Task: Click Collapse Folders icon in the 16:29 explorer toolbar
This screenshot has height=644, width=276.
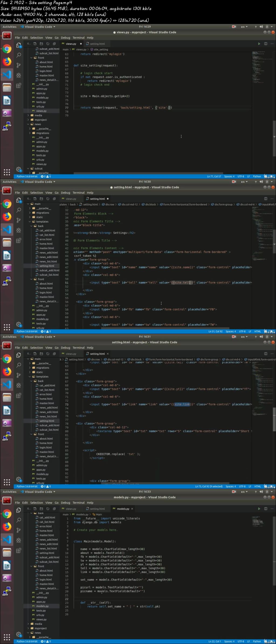Action: coord(54,44)
